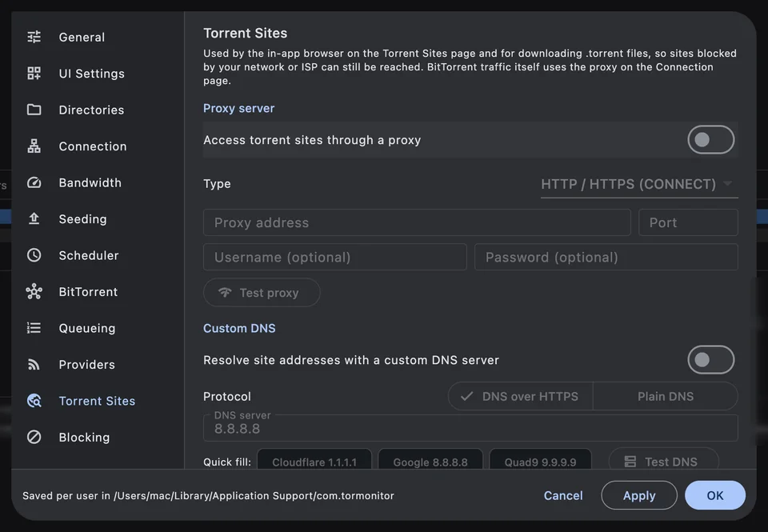Click the Test proxy button
Screen dimensions: 768x532
tap(262, 293)
